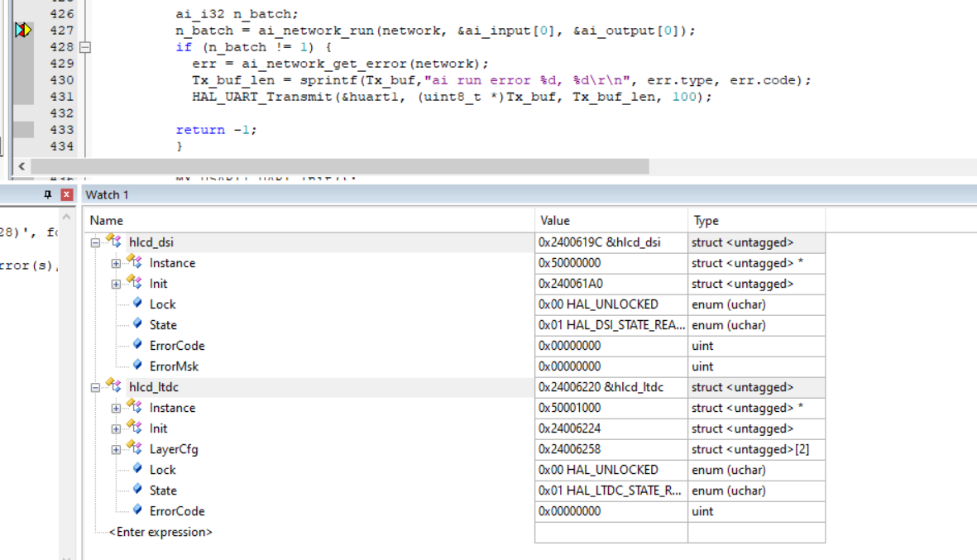Click the diamond icon beside State under hlcd_ltdc
Viewport: 977px width, 560px height.
tap(136, 490)
